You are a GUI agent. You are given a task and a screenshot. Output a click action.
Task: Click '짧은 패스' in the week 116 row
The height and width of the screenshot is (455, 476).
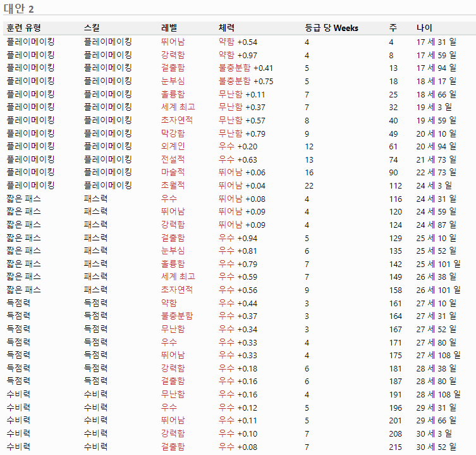tap(23, 199)
